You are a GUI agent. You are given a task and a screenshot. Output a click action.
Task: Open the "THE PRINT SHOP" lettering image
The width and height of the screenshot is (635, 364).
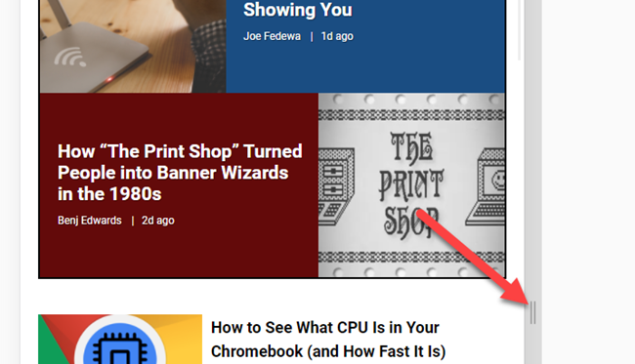pyautogui.click(x=411, y=185)
